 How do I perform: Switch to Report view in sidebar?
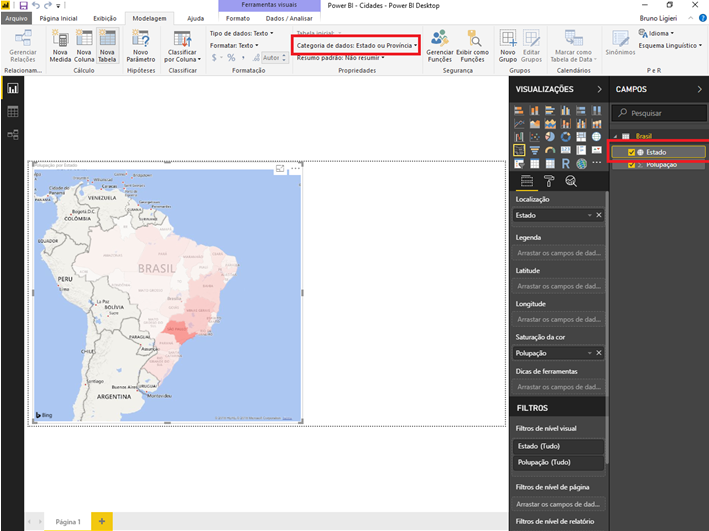click(x=13, y=89)
